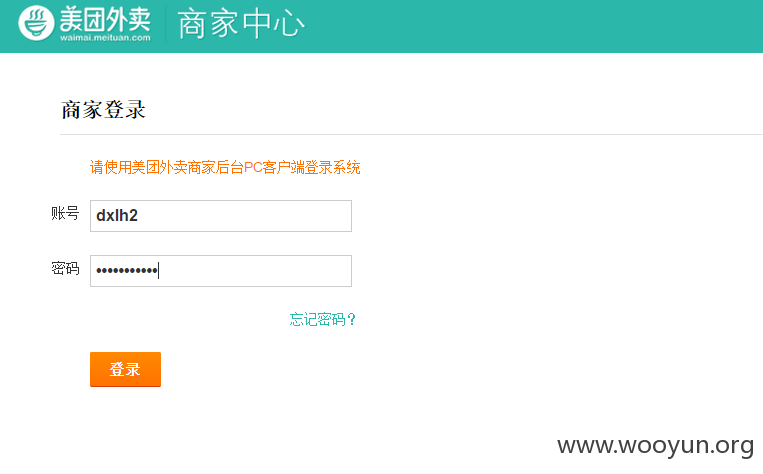Click the waimai.meituan.com text under logo
This screenshot has width=763, height=474.
pos(105,37)
